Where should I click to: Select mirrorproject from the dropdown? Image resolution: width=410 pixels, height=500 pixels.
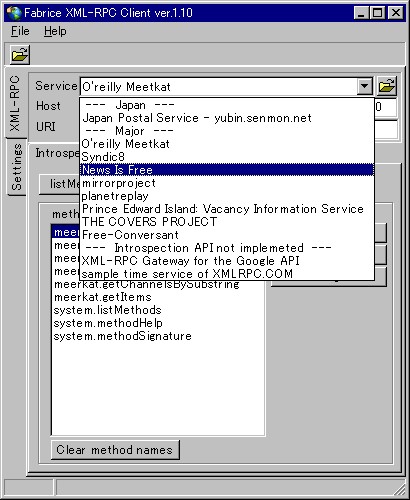point(227,183)
